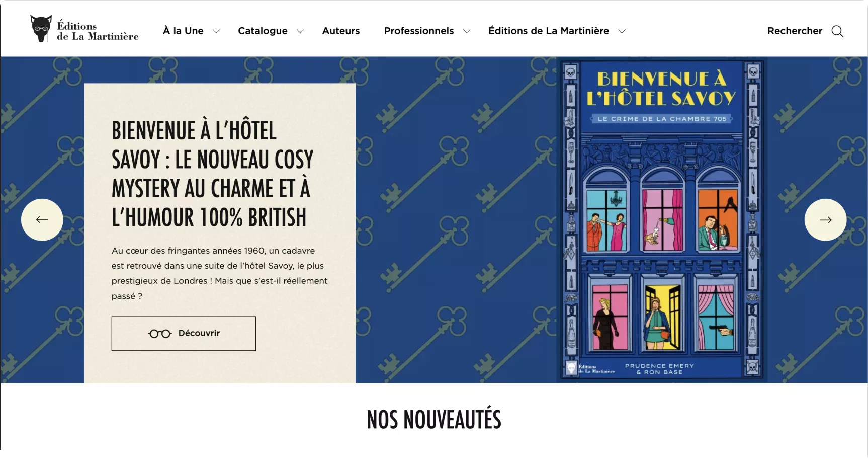
Task: Click the wolf head logo icon
Action: click(x=41, y=29)
